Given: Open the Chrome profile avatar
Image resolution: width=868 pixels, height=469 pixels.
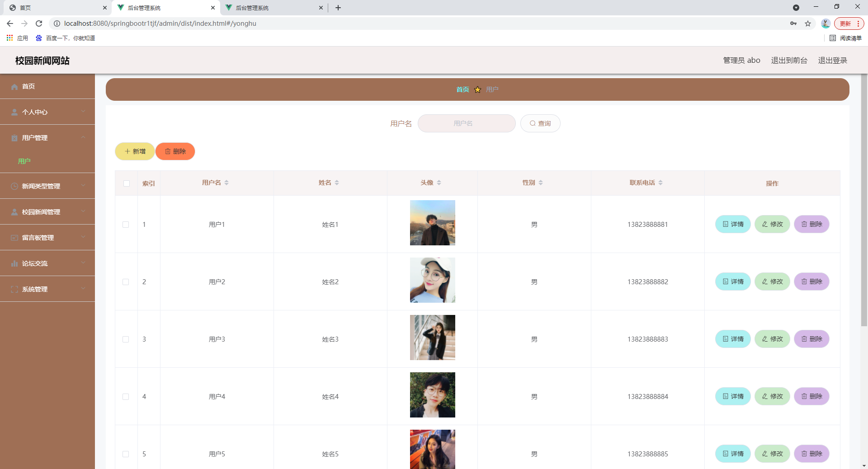Looking at the screenshot, I should pos(826,23).
